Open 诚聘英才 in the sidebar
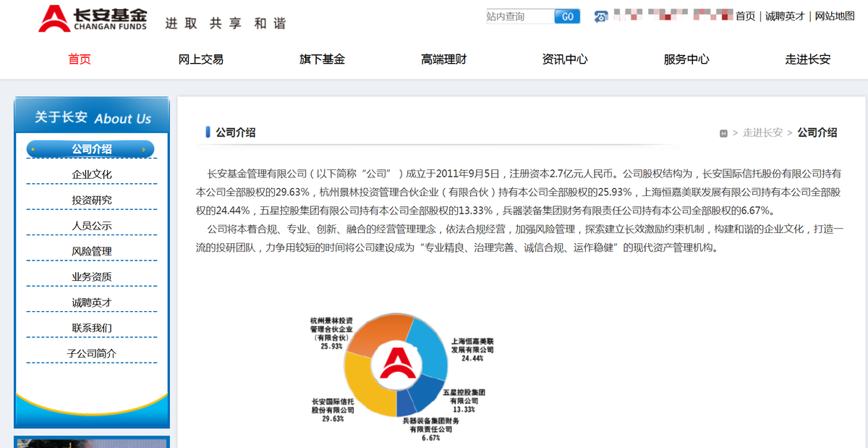 click(x=92, y=303)
